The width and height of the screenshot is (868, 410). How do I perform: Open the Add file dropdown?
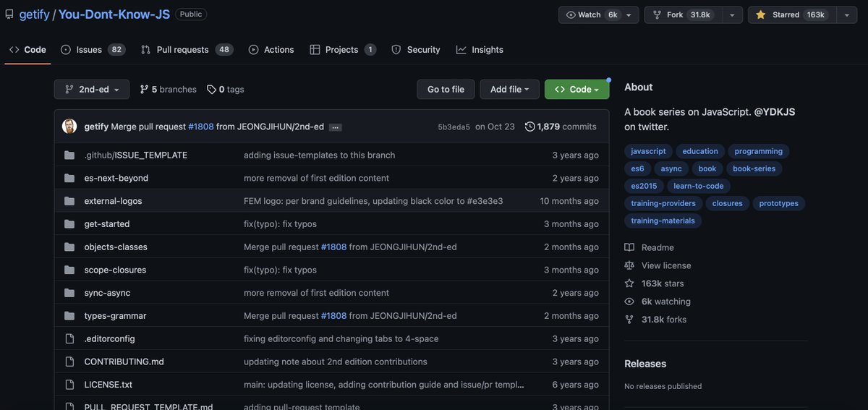[509, 90]
